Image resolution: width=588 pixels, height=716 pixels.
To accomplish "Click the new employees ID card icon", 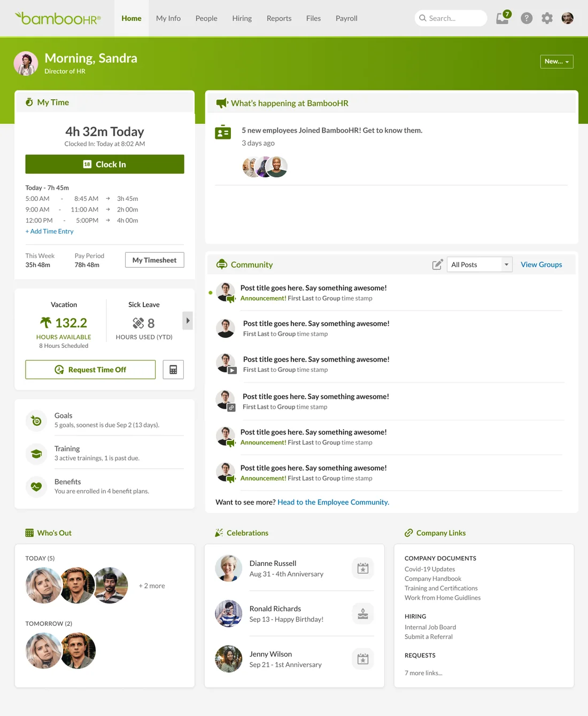I will [x=223, y=132].
